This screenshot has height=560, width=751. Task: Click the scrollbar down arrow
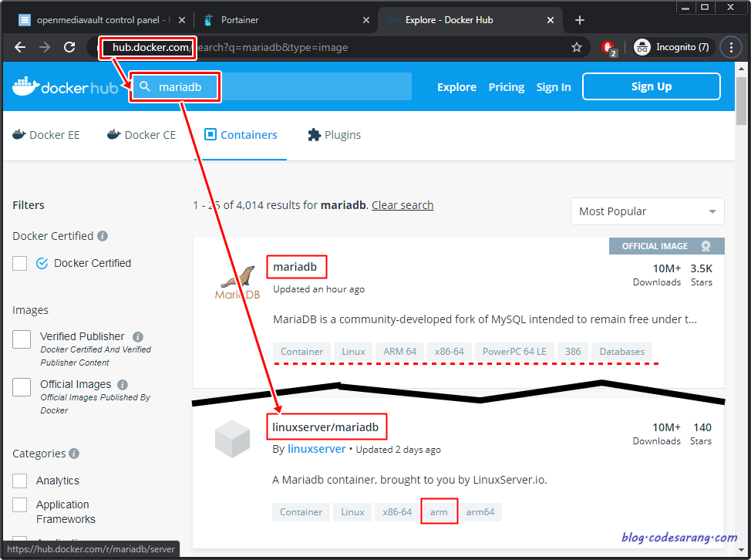(x=742, y=551)
